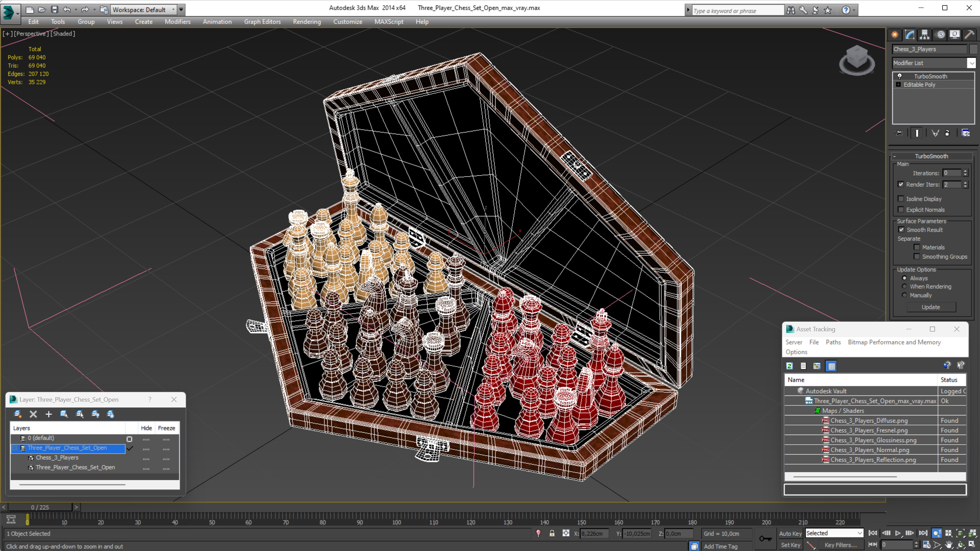
Task: Open the Rendering menu
Action: point(307,22)
